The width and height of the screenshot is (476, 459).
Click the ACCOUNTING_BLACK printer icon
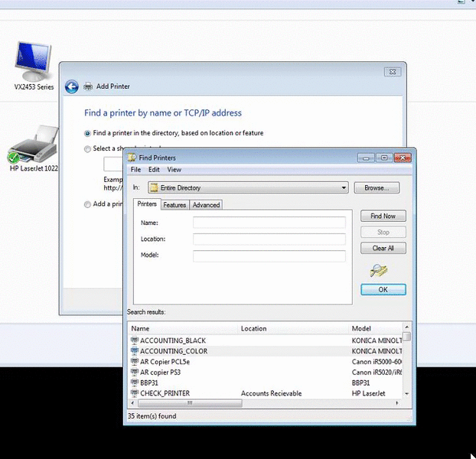(x=135, y=340)
